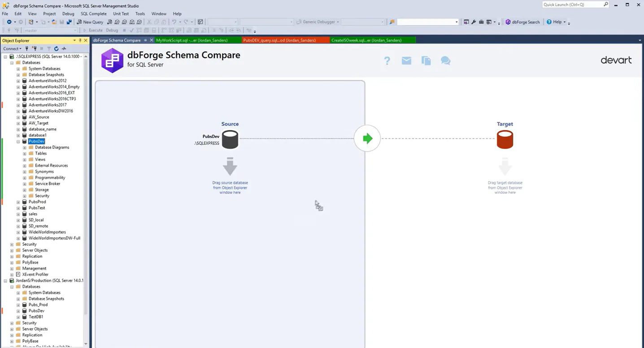
Task: Select PubsTest database in tree
Action: pyautogui.click(x=37, y=208)
